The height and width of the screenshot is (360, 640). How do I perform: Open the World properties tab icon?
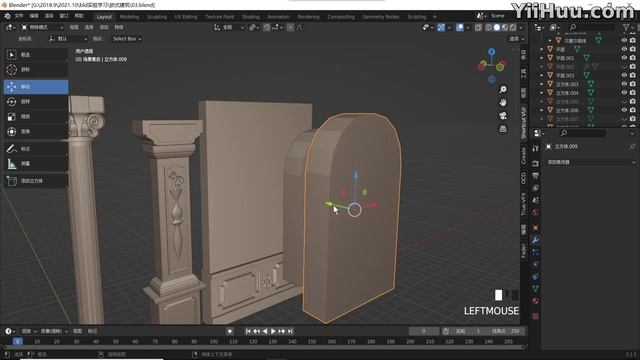tap(536, 212)
